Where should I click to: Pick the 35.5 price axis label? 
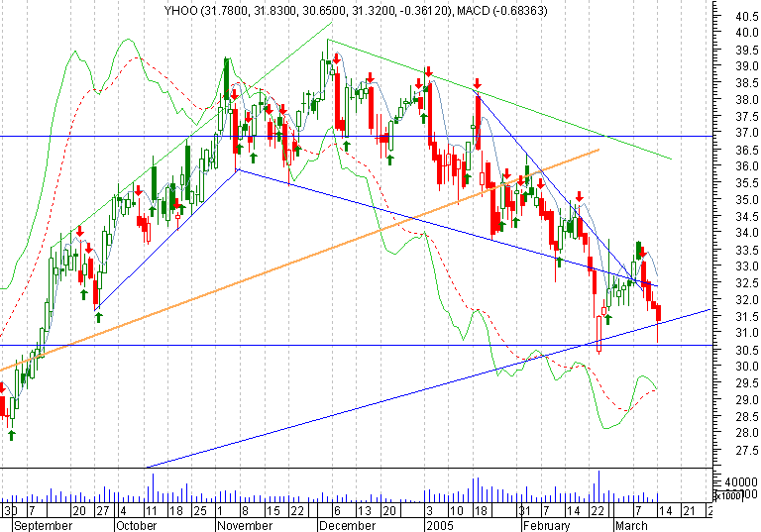click(746, 183)
